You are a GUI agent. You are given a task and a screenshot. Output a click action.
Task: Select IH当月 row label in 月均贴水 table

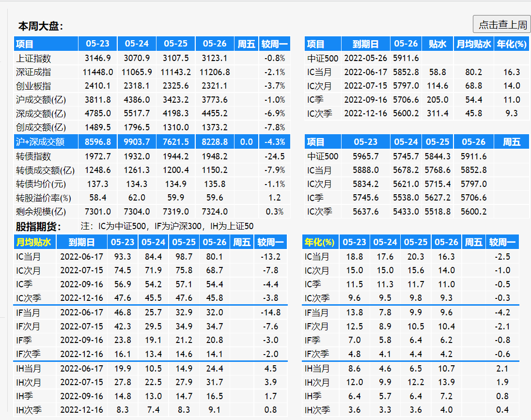point(29,369)
